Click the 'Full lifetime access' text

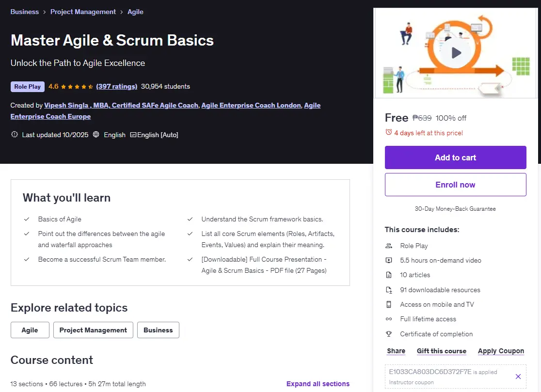point(428,319)
